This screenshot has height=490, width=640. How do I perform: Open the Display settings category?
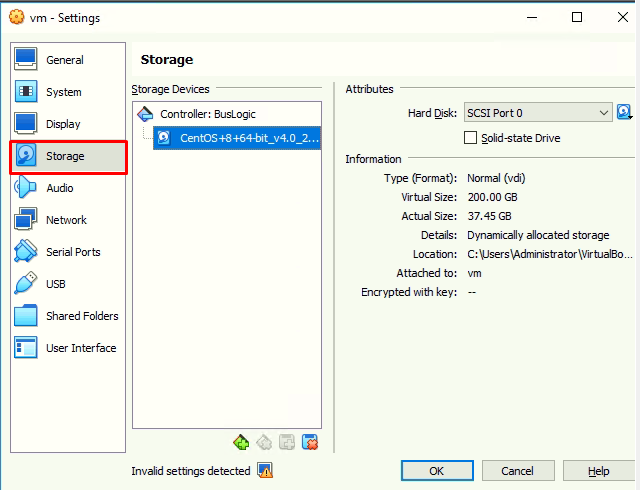[68, 124]
